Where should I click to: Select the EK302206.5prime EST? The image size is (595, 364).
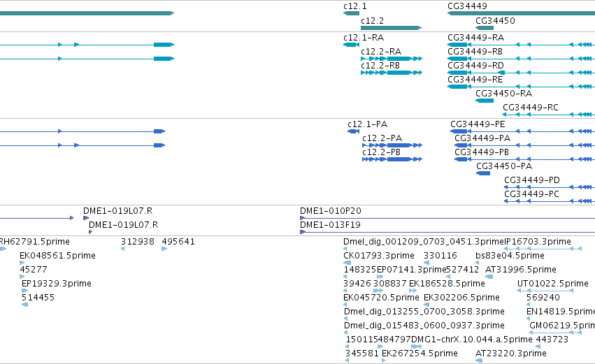pos(426,305)
